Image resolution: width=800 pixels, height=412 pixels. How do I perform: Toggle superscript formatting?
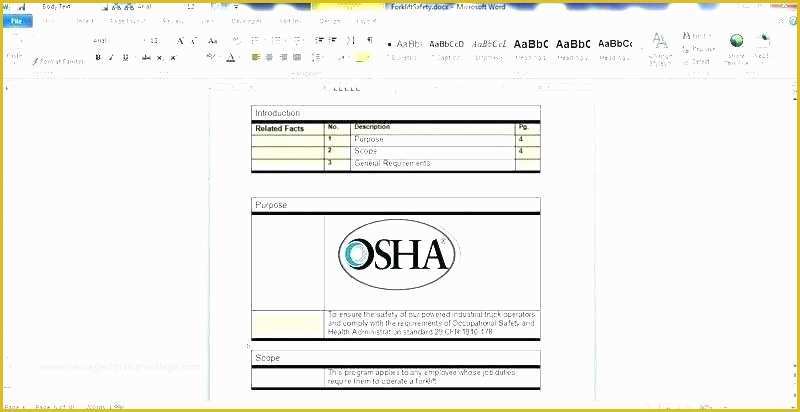tap(173, 58)
